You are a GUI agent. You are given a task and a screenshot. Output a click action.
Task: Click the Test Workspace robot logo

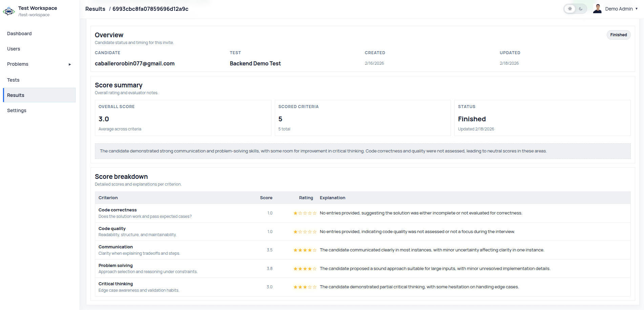(x=9, y=11)
